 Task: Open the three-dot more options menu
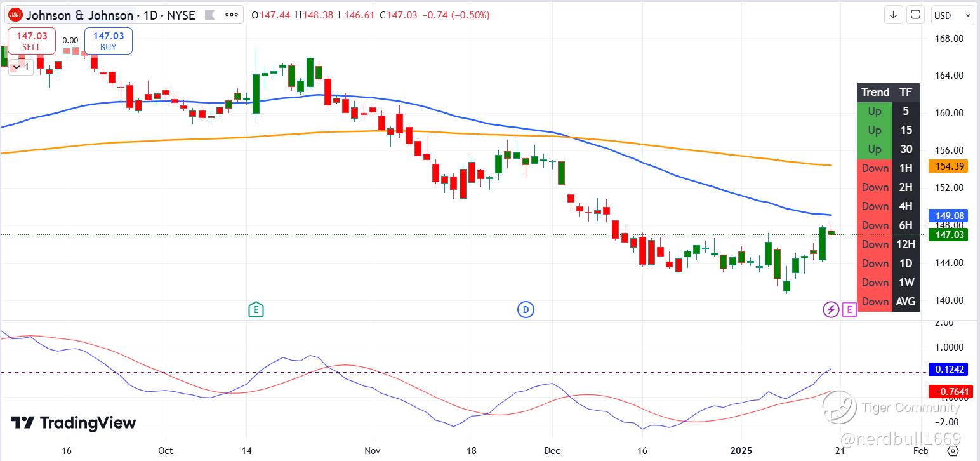click(x=232, y=15)
